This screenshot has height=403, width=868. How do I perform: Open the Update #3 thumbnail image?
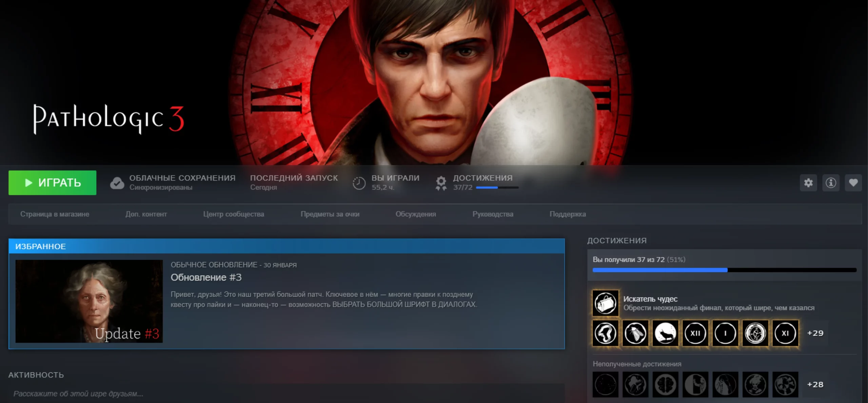(89, 301)
